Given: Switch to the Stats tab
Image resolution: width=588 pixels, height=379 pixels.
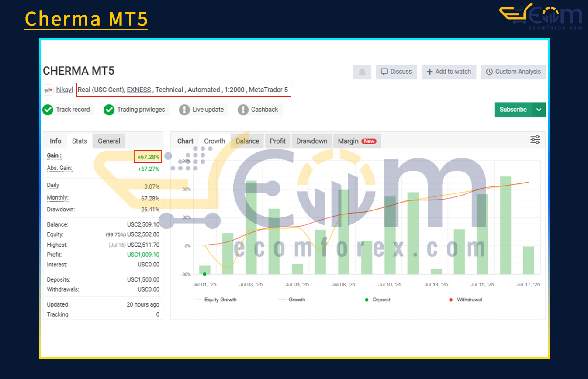Looking at the screenshot, I should (x=80, y=141).
